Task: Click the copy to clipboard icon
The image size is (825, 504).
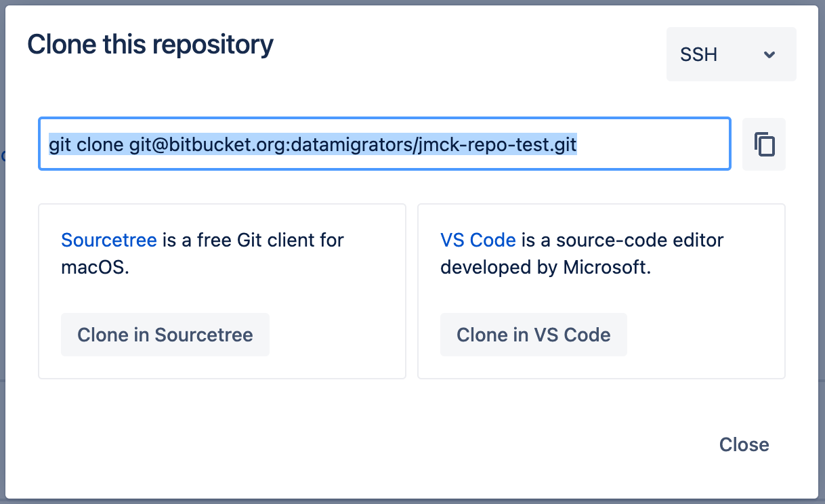Action: pos(764,144)
